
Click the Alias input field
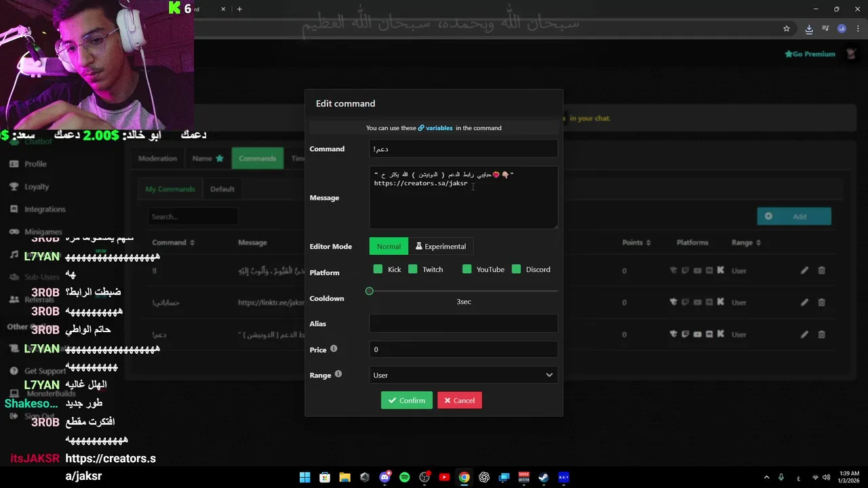(464, 323)
